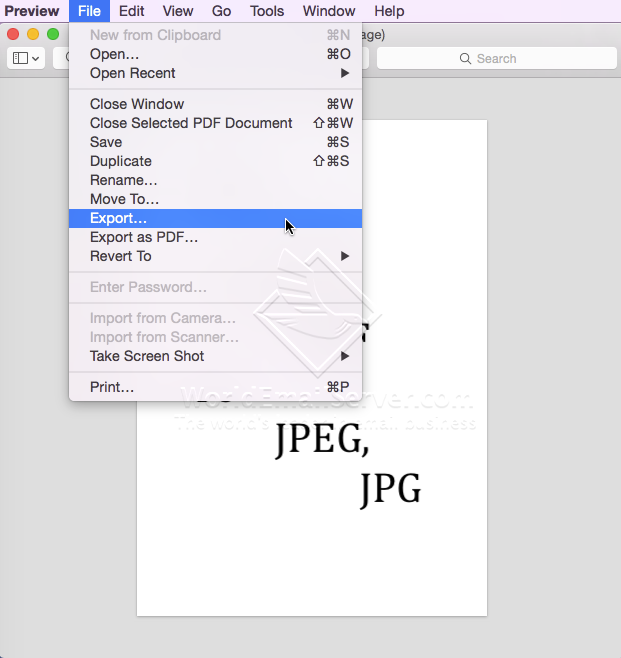Viewport: 621px width, 658px height.
Task: Expand the Revert To submenu
Action: point(215,256)
